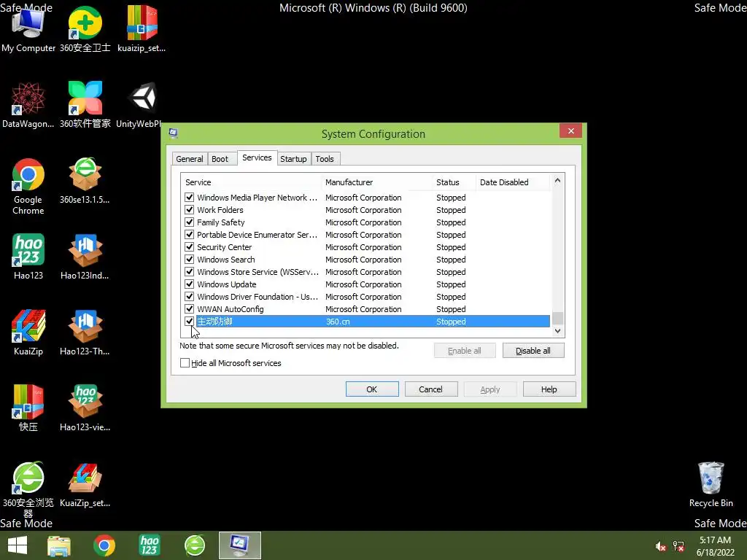
Task: Open Help for System Configuration
Action: point(549,389)
